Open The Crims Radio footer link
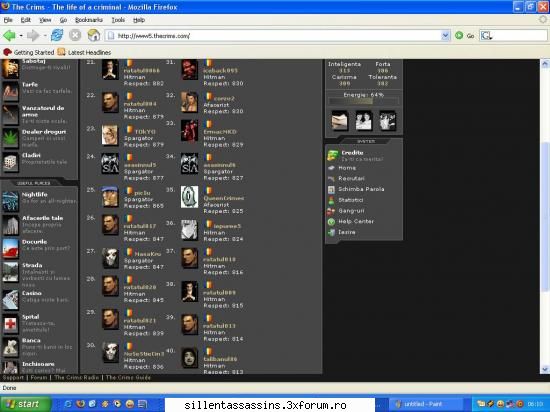This screenshot has width=550, height=412. pyautogui.click(x=76, y=378)
